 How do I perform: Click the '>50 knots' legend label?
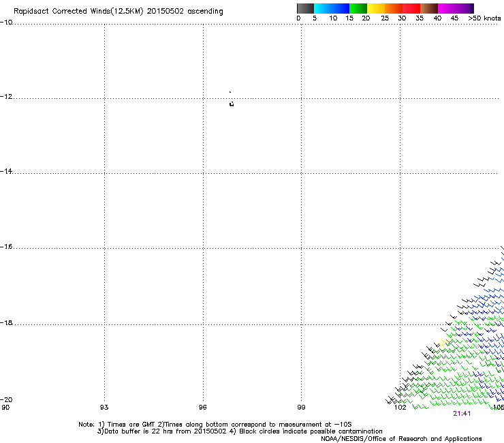(x=484, y=18)
